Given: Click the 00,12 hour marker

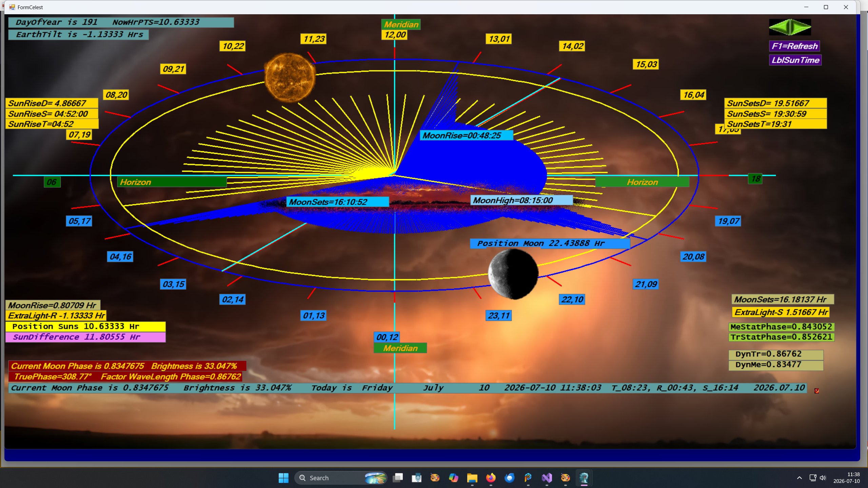Looking at the screenshot, I should (387, 337).
